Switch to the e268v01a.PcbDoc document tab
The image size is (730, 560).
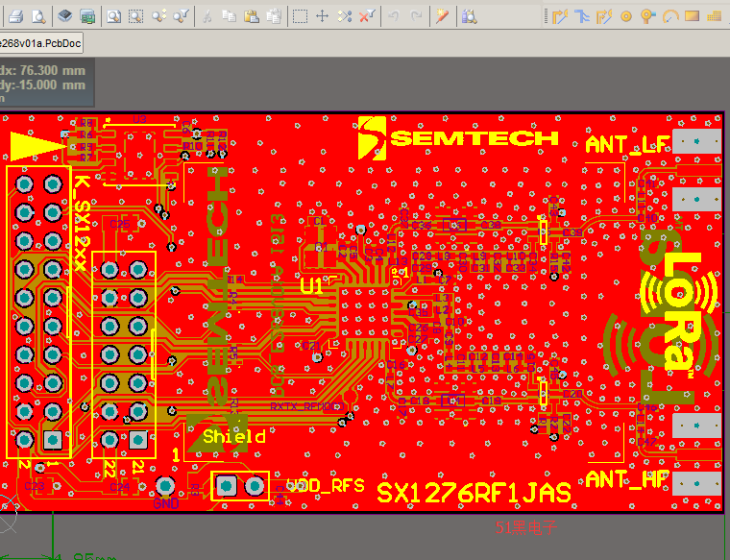click(41, 43)
